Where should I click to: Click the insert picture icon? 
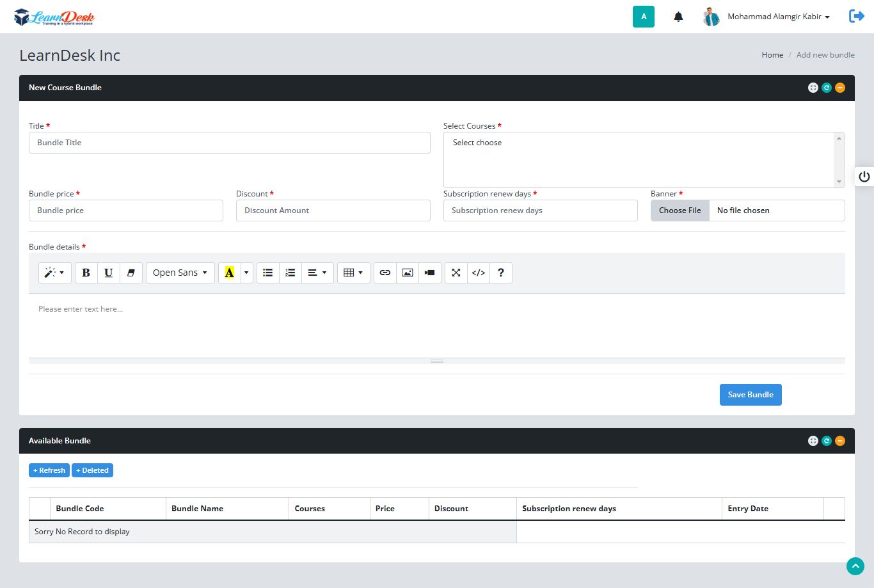click(408, 273)
